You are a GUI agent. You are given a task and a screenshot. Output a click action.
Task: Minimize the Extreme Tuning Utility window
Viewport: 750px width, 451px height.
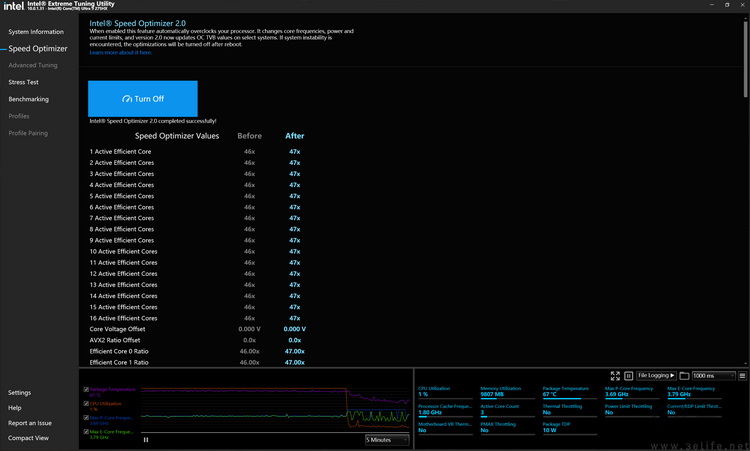click(x=712, y=5)
